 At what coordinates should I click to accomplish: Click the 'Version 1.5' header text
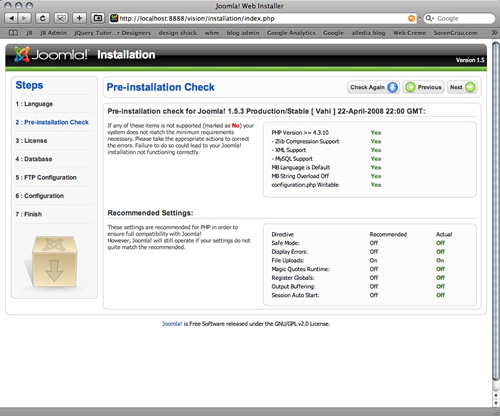coord(470,60)
